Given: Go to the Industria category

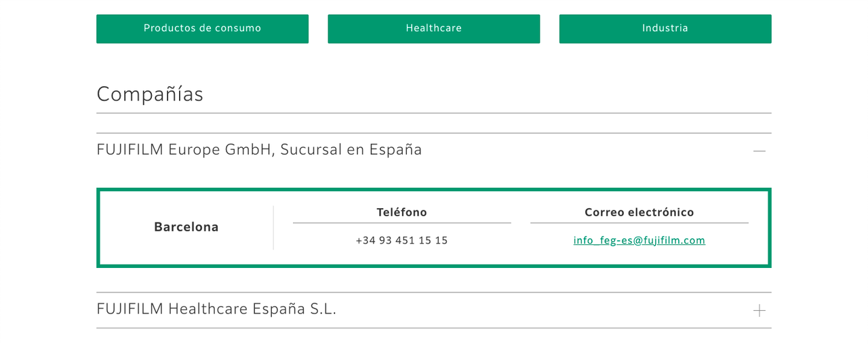Looking at the screenshot, I should click(x=665, y=28).
